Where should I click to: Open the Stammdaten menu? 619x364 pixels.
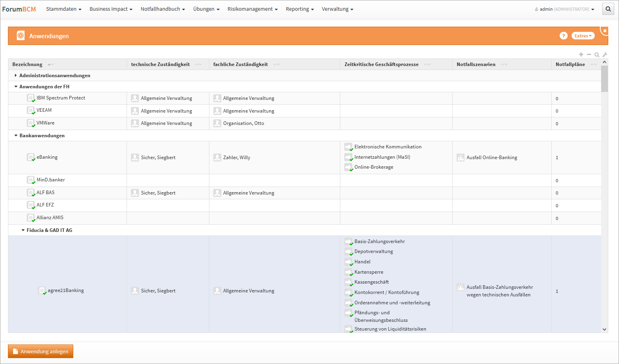tap(64, 9)
